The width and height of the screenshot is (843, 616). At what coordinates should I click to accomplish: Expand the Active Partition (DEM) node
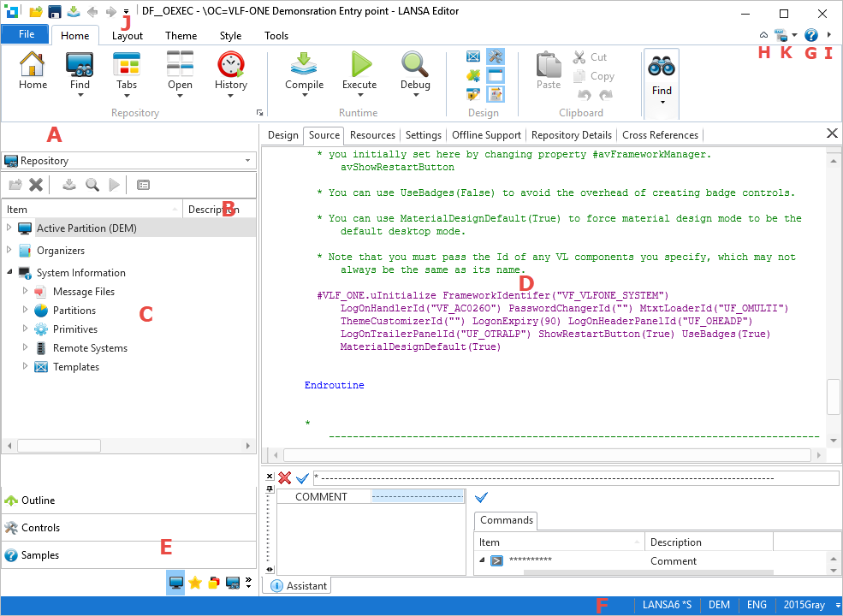9,228
